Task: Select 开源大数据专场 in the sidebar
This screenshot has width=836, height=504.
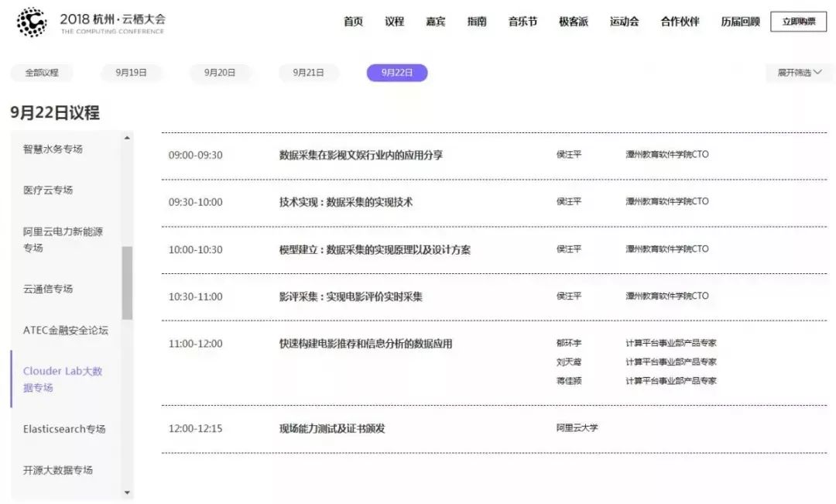Action: (57, 470)
